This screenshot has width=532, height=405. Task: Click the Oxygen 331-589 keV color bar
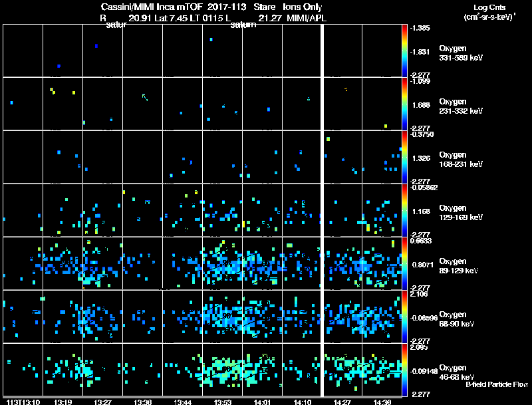pyautogui.click(x=404, y=51)
